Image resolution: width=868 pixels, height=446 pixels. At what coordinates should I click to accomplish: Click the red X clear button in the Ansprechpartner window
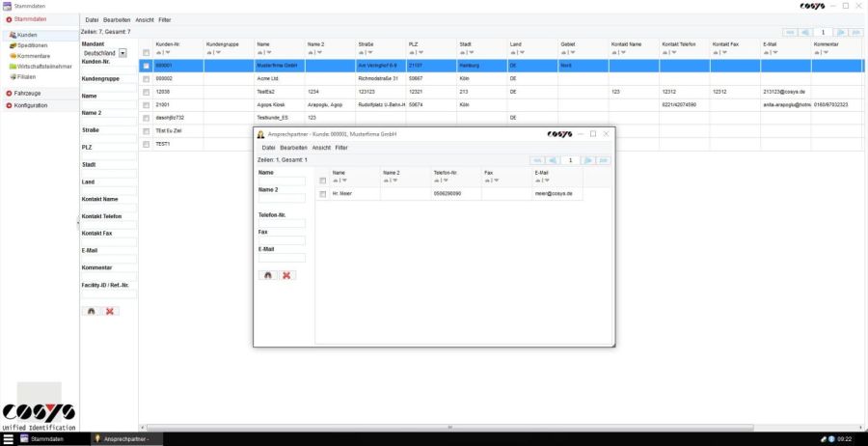[286, 275]
